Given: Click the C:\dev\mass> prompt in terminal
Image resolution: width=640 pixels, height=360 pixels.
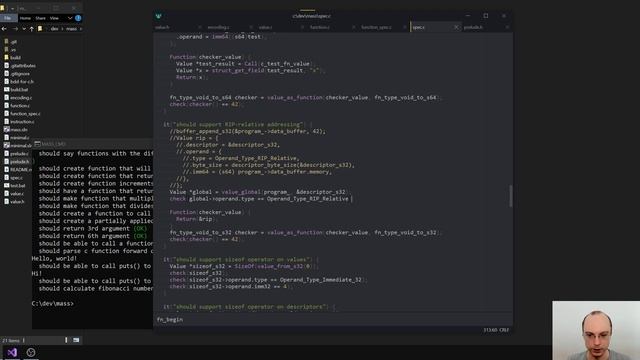Looking at the screenshot, I should click(x=53, y=304).
